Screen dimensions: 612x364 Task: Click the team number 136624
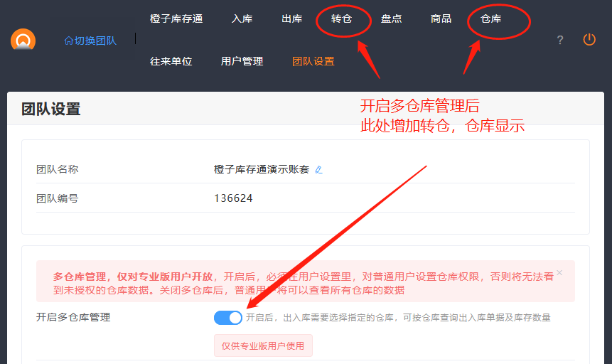click(x=233, y=198)
